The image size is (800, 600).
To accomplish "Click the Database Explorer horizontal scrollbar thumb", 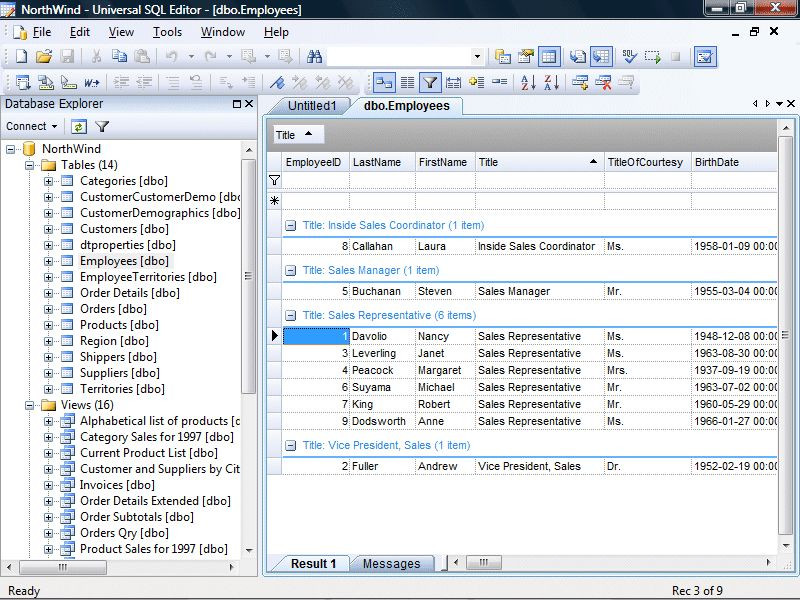I will (x=63, y=567).
